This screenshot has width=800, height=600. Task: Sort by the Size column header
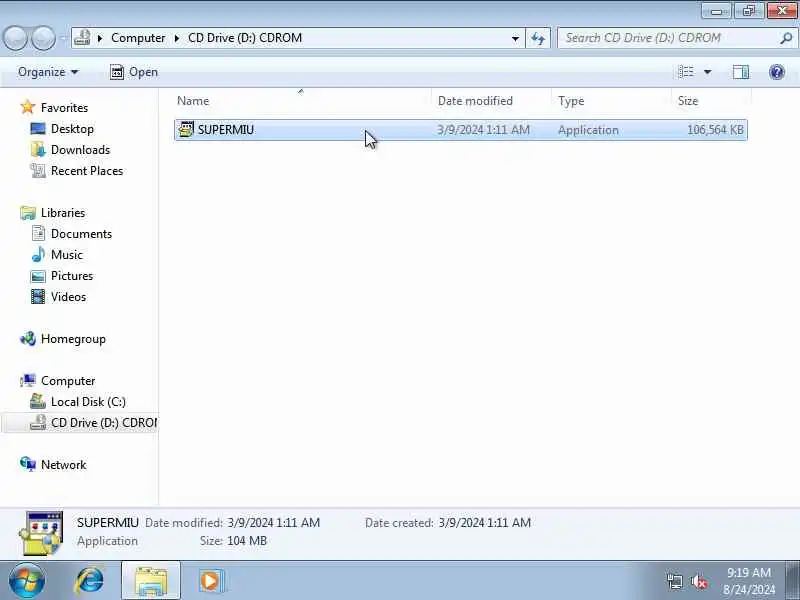pos(711,101)
